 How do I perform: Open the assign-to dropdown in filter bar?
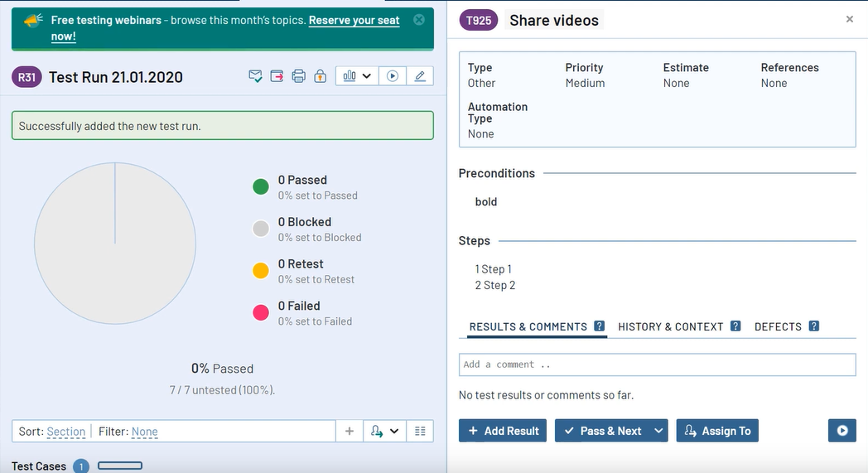pos(384,431)
